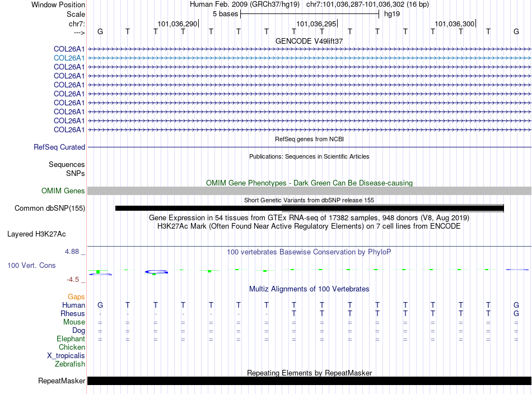The width and height of the screenshot is (532, 394).
Task: Click the Gaps label in Multiz track
Action: pyautogui.click(x=76, y=297)
